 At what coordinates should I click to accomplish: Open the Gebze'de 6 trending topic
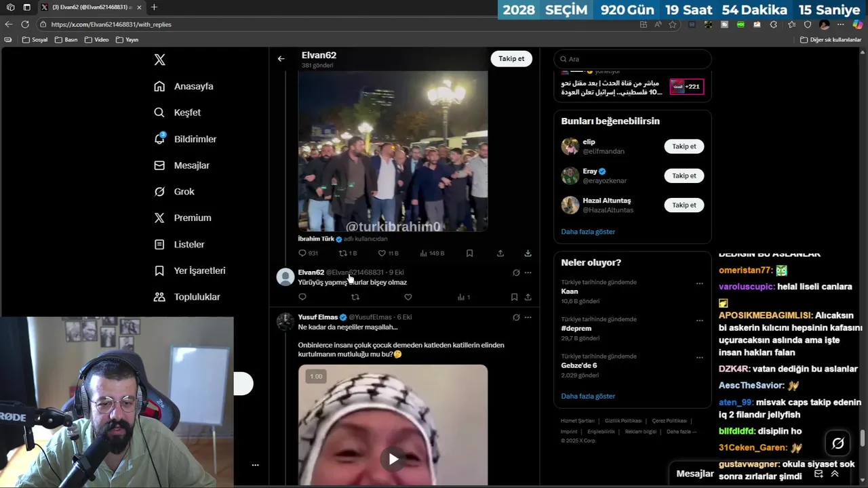[x=579, y=365]
